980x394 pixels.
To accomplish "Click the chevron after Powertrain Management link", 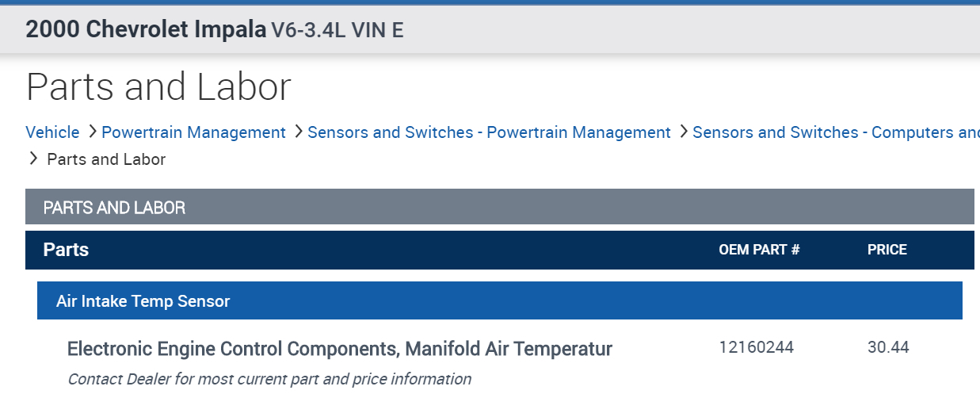I will 298,132.
